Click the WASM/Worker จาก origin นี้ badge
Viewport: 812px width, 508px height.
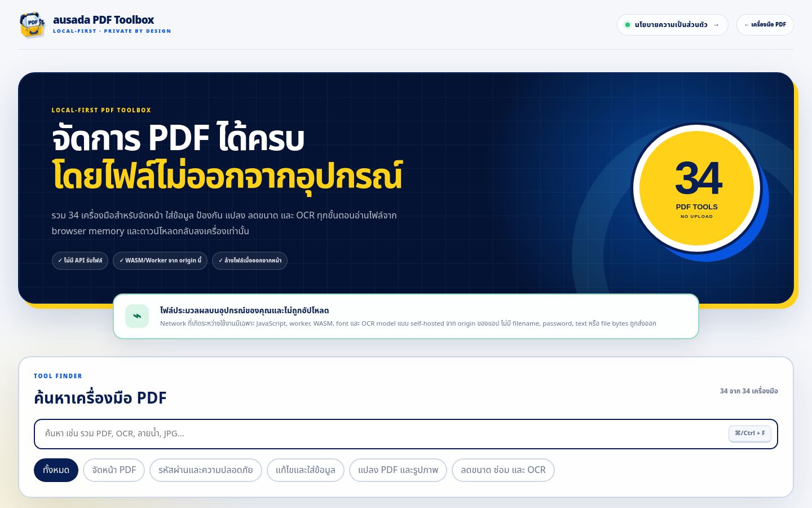click(160, 261)
